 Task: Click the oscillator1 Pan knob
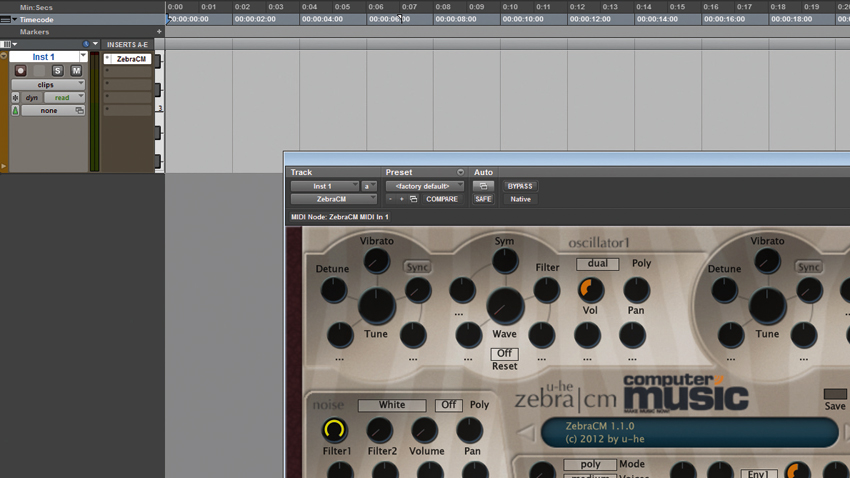(636, 289)
